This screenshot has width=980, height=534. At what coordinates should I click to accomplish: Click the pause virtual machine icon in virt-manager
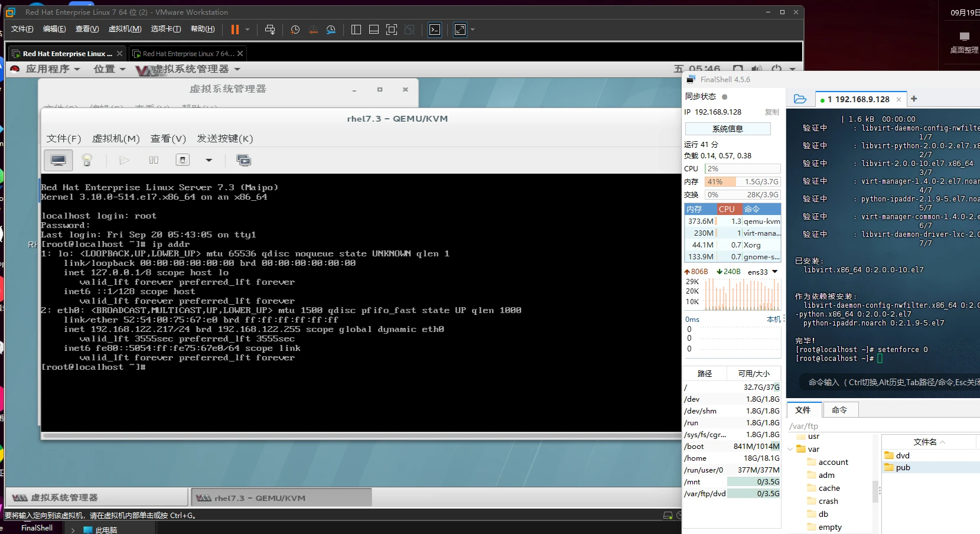[154, 160]
